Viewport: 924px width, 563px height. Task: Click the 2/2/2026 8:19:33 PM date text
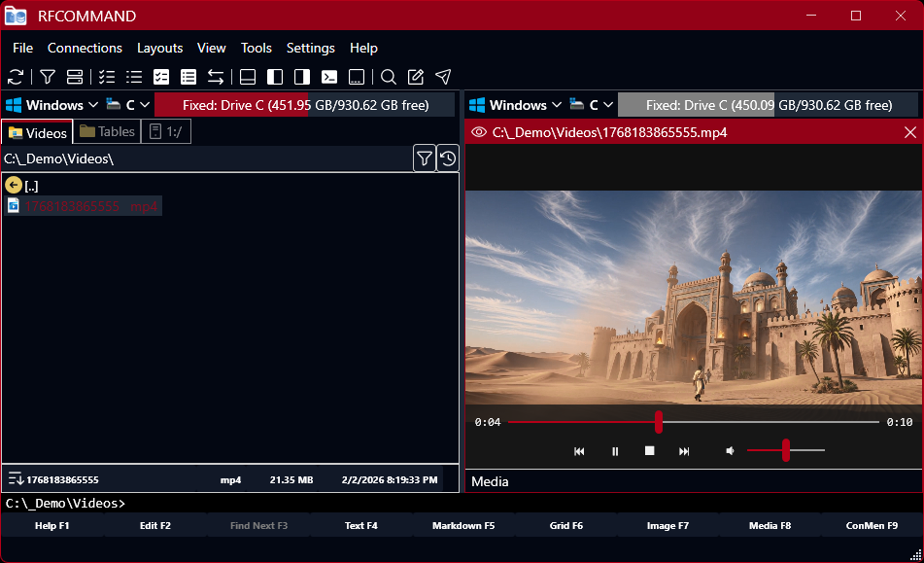coord(390,480)
